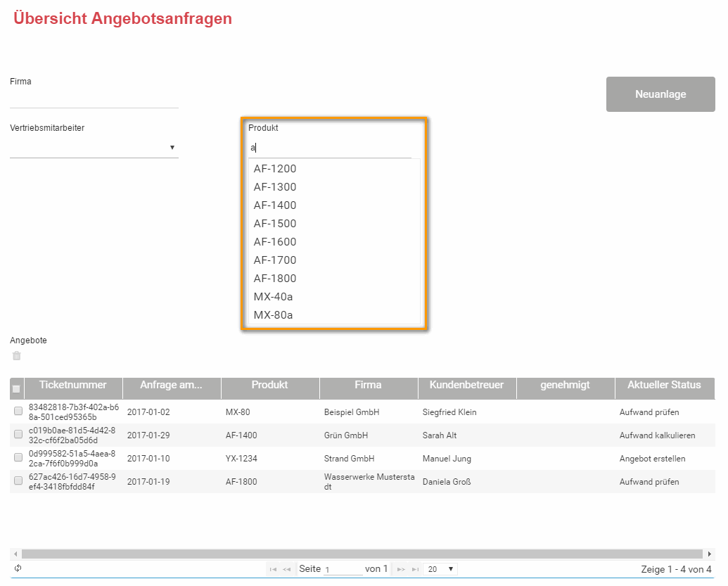The width and height of the screenshot is (728, 586).
Task: Go to next page in pager
Action: click(401, 569)
